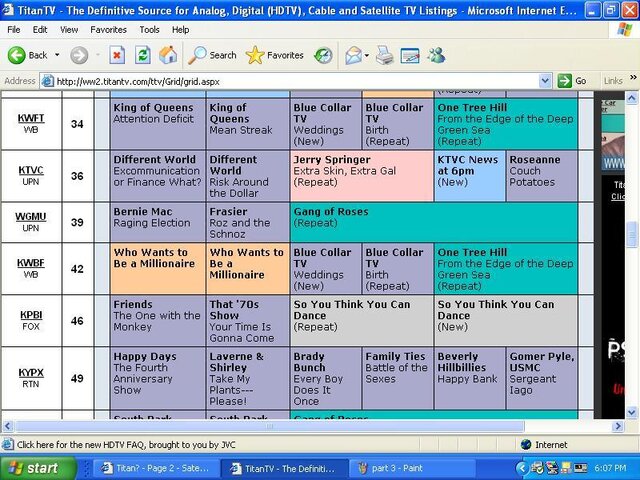Click the Forward arrow icon
The width and height of the screenshot is (640, 480).
pos(79,55)
